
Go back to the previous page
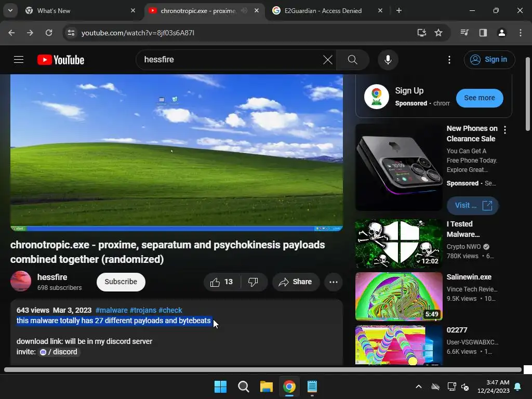tap(11, 33)
